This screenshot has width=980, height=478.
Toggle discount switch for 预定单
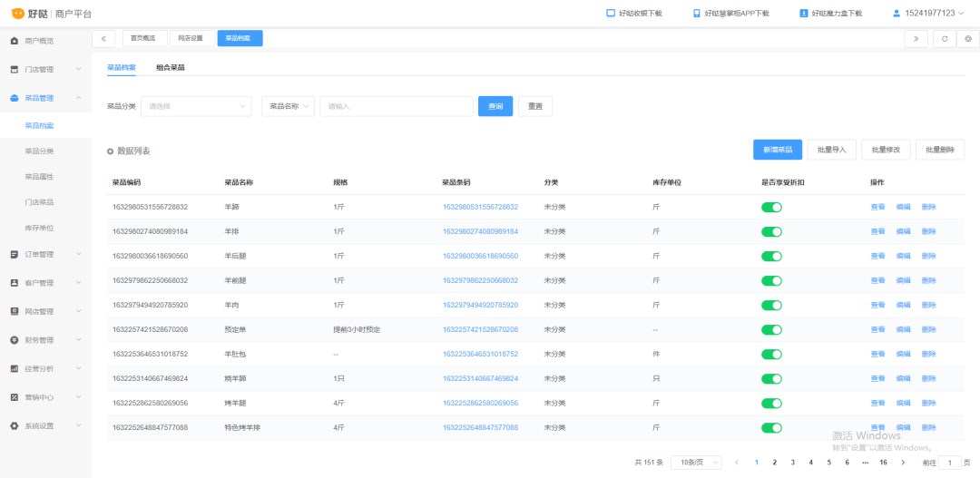point(771,330)
